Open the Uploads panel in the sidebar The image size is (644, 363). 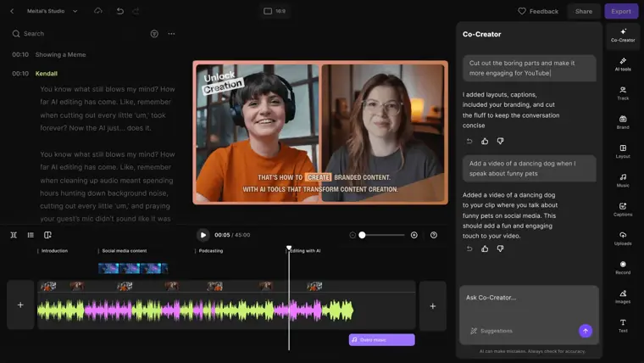tap(623, 238)
